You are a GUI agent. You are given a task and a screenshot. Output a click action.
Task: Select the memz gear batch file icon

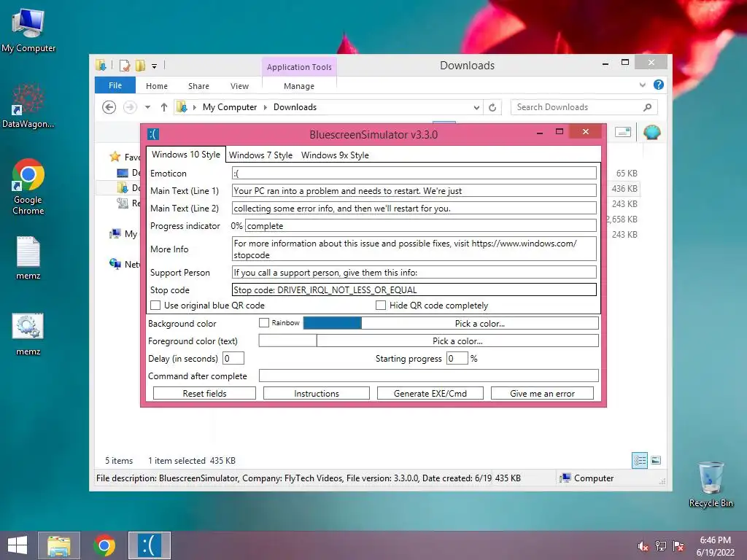(28, 334)
